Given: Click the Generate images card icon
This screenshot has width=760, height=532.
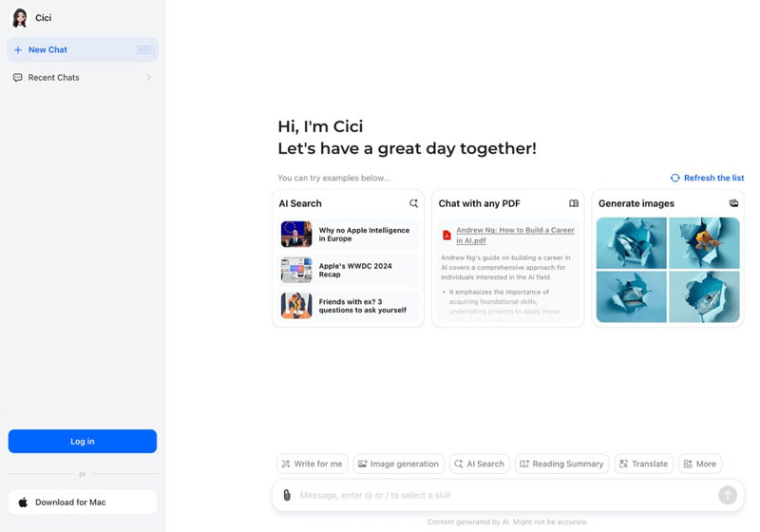Looking at the screenshot, I should click(732, 203).
